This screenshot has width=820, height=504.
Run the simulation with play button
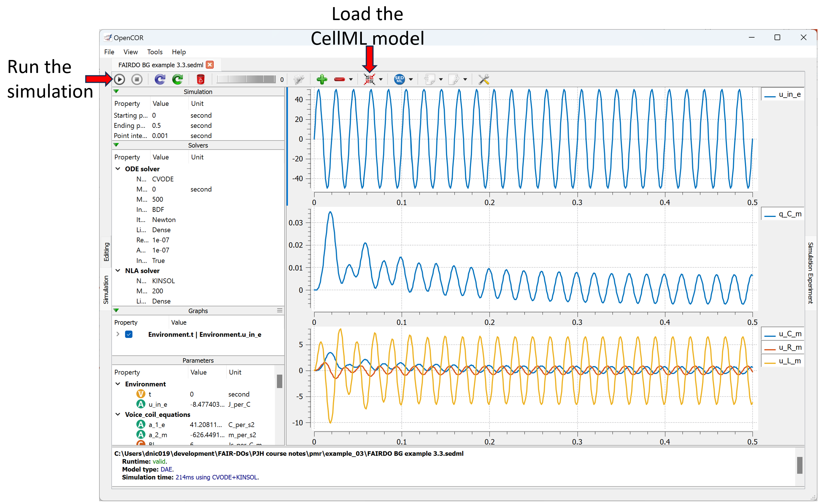tap(119, 79)
